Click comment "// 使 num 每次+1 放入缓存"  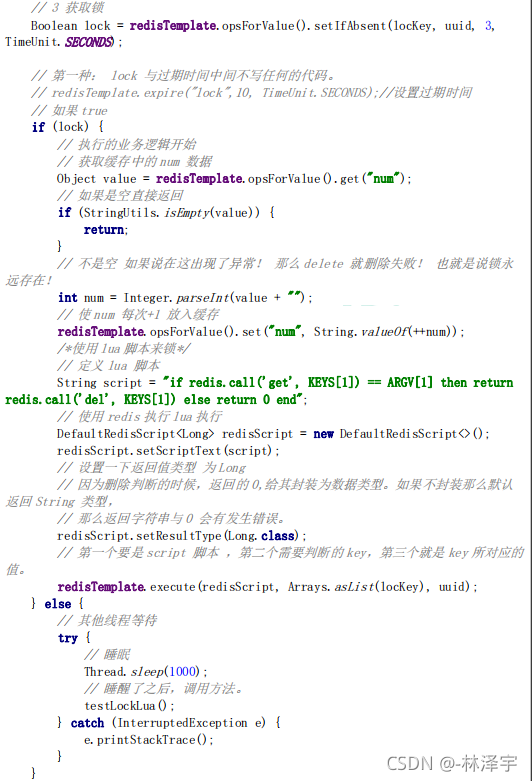coord(138,315)
